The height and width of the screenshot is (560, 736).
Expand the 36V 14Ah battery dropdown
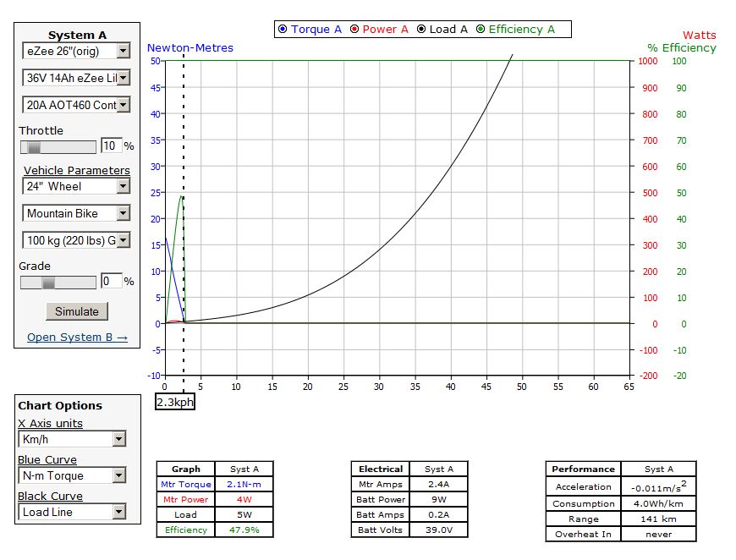coord(76,78)
